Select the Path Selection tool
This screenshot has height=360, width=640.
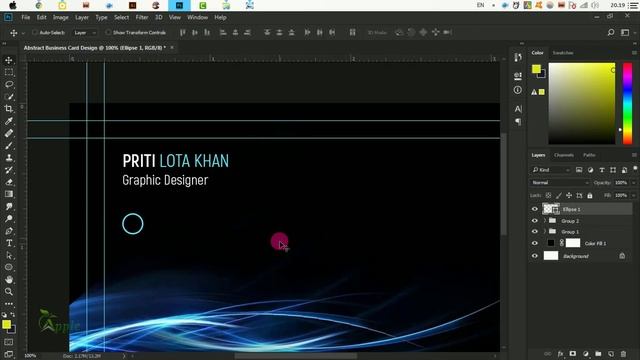[x=9, y=256]
